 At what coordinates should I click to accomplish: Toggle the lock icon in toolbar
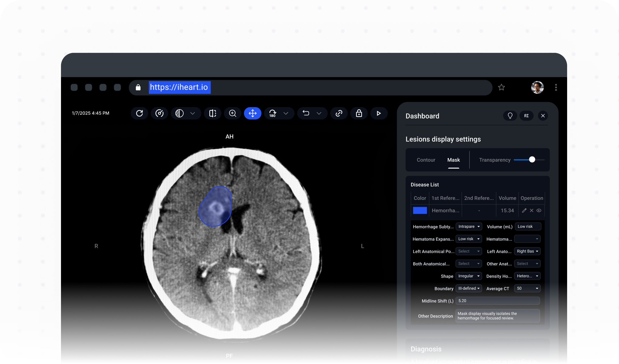click(x=359, y=113)
